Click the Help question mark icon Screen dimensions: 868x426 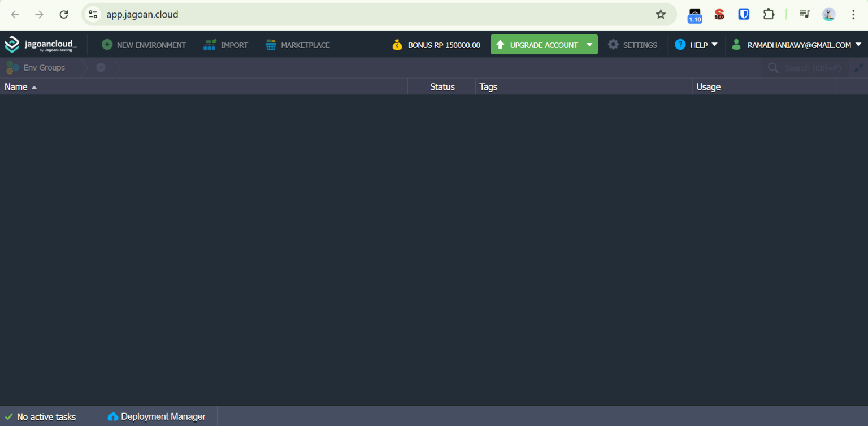click(x=680, y=44)
